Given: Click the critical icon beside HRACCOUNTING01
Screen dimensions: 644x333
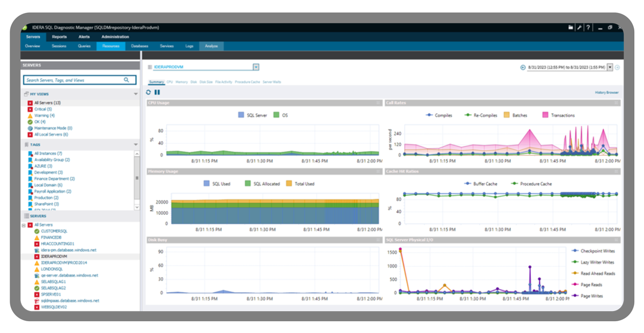Looking at the screenshot, I should point(37,243).
